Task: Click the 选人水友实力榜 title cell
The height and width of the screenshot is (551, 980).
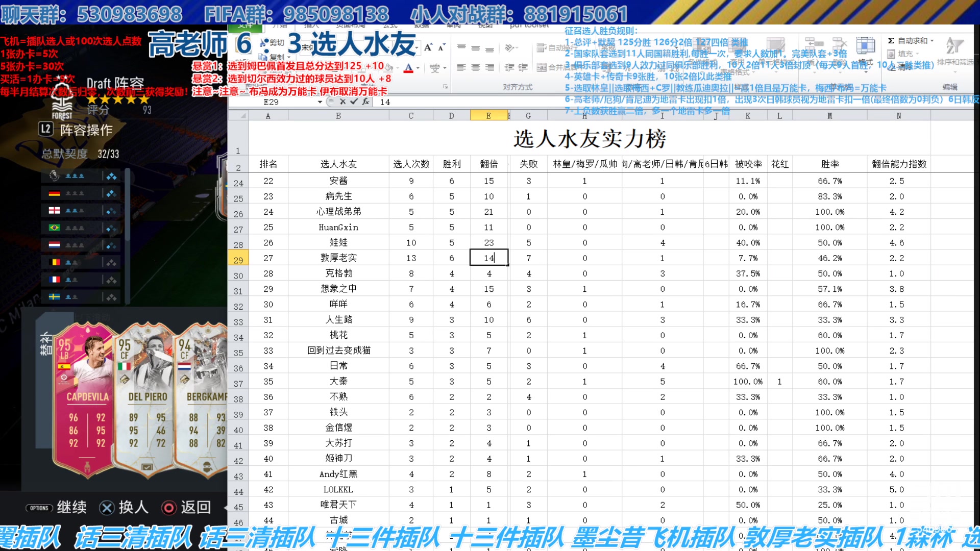Action: coord(590,138)
